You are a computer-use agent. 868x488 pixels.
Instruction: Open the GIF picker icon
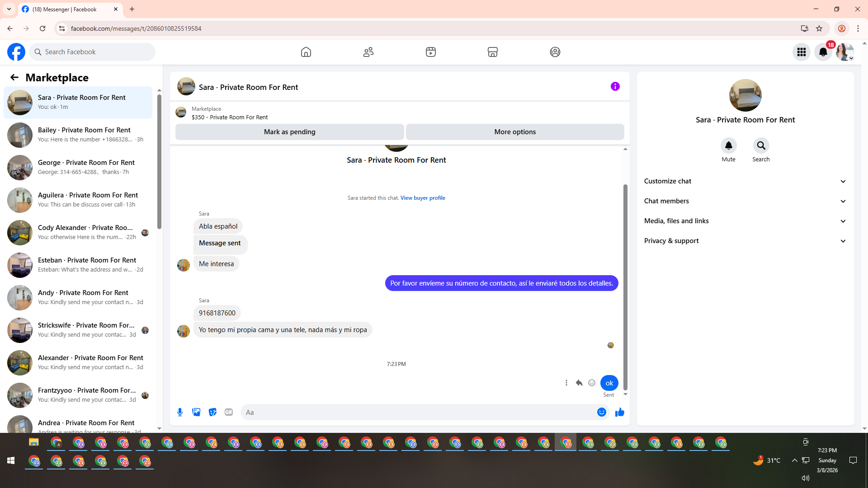click(229, 412)
